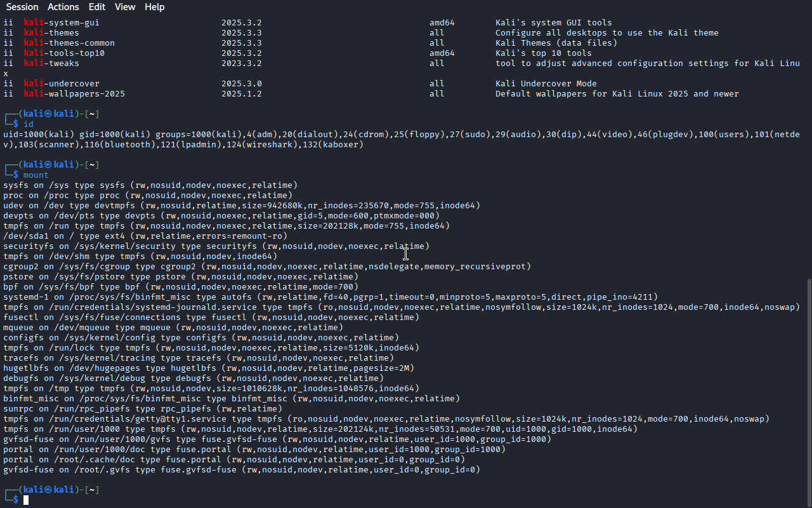Click the kali-themes-common package name

click(x=69, y=43)
